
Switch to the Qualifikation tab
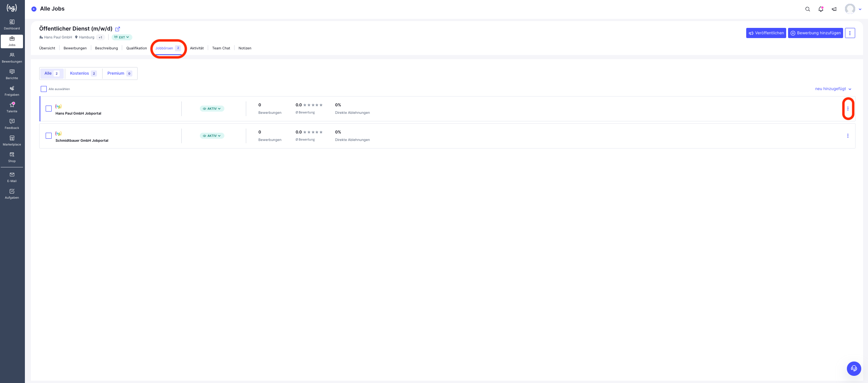pos(136,48)
